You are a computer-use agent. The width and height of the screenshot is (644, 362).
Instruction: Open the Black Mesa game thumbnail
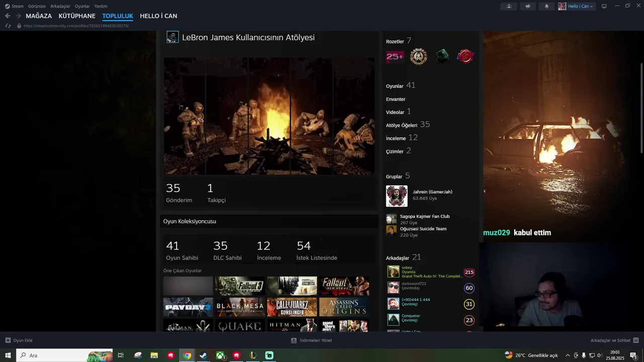coord(240,307)
